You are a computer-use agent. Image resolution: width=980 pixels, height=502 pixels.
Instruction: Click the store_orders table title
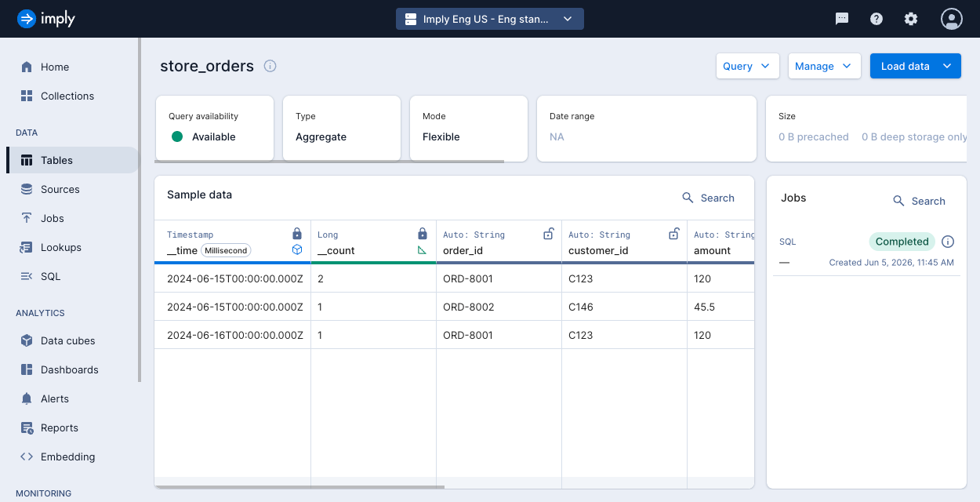(x=207, y=66)
